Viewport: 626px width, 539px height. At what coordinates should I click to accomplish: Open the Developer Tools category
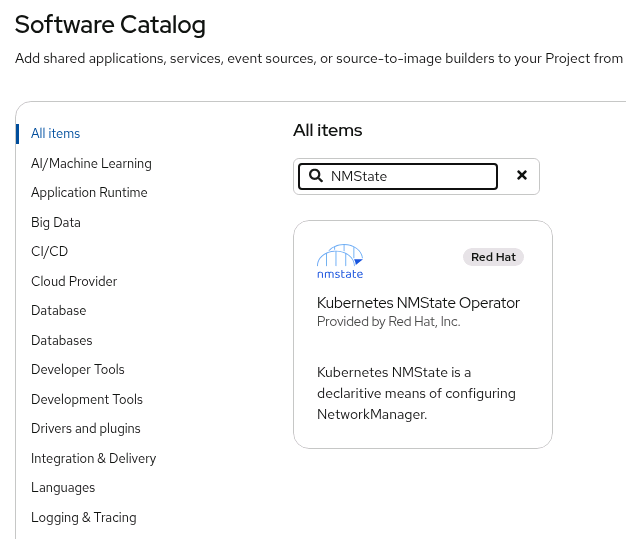(x=78, y=370)
